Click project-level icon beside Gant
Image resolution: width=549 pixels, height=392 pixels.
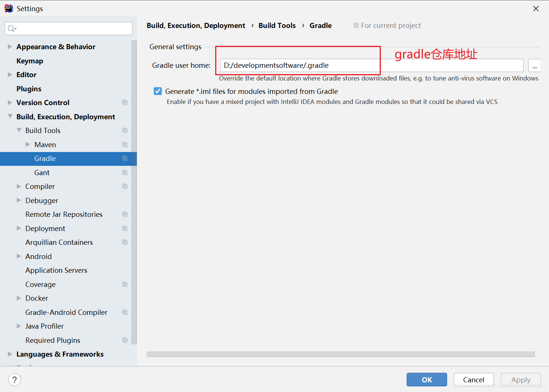point(125,173)
